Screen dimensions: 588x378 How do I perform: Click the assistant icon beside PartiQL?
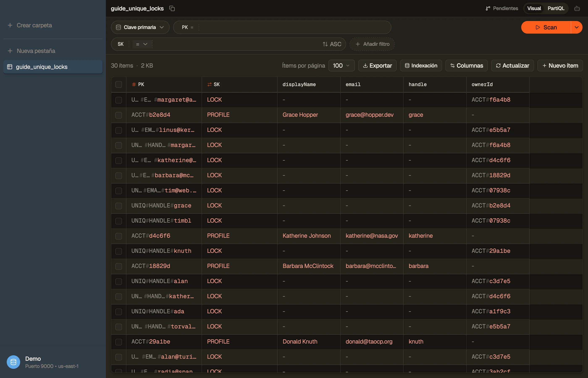pos(577,9)
